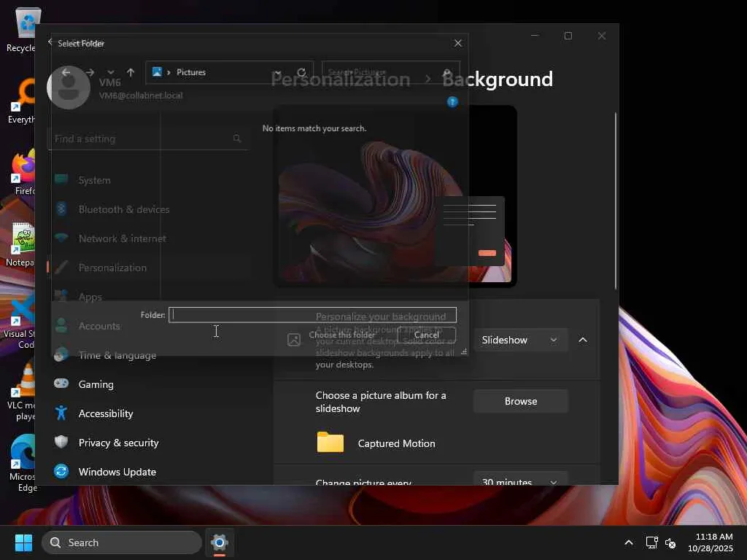
Task: Select the Captured Motion folder
Action: coord(396,443)
